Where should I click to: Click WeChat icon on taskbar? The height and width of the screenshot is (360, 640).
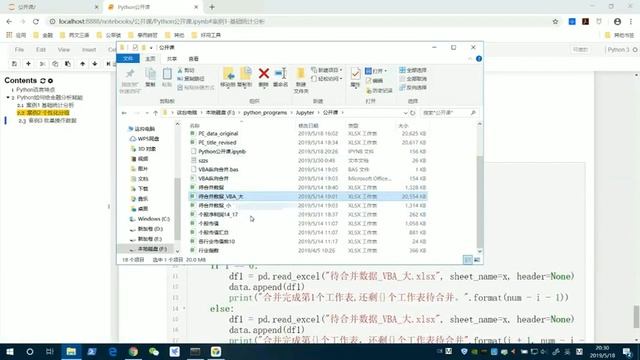[154, 351]
